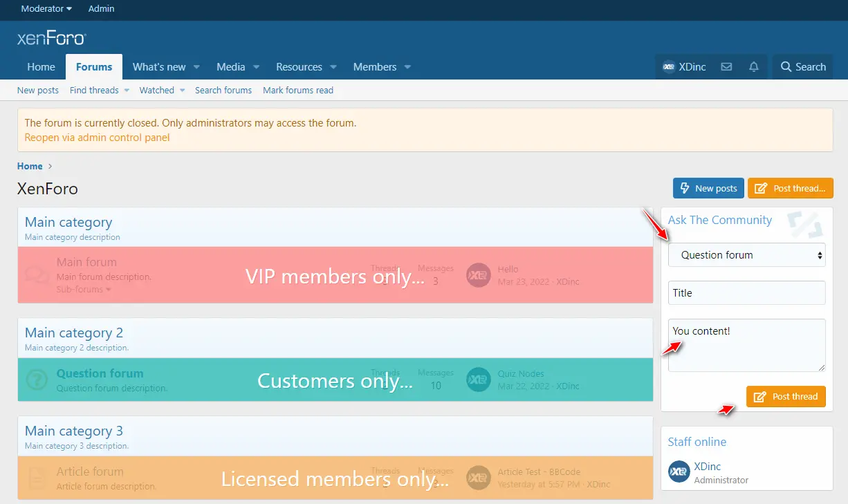The width and height of the screenshot is (848, 504).
Task: Open Search forums link
Action: 223,91
